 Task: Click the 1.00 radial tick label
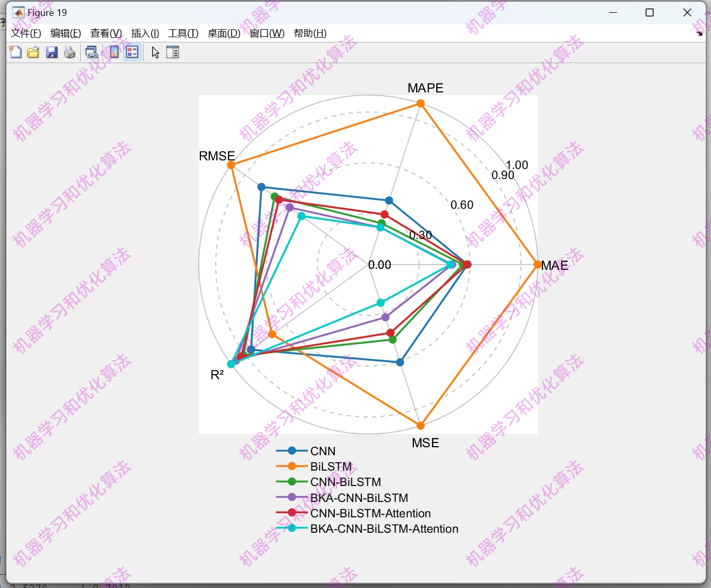click(x=517, y=165)
